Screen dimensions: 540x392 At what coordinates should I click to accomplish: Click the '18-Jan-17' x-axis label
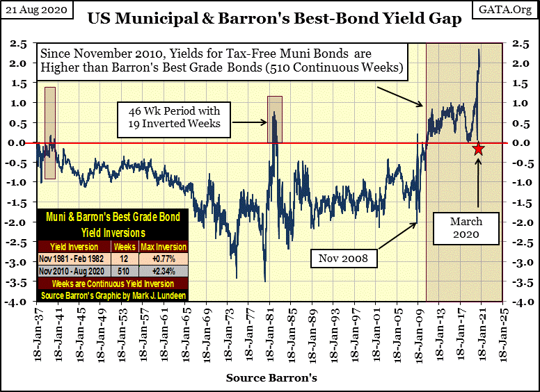(461, 334)
